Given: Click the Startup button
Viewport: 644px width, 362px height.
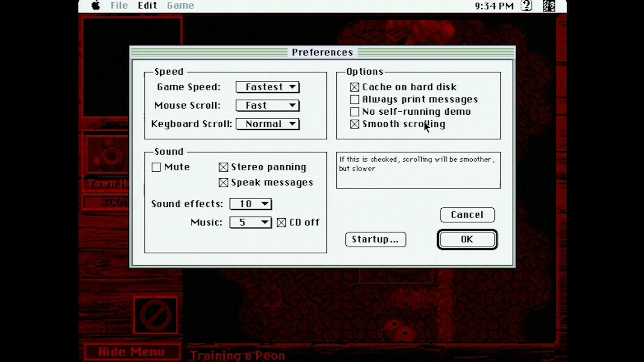Looking at the screenshot, I should (x=375, y=239).
